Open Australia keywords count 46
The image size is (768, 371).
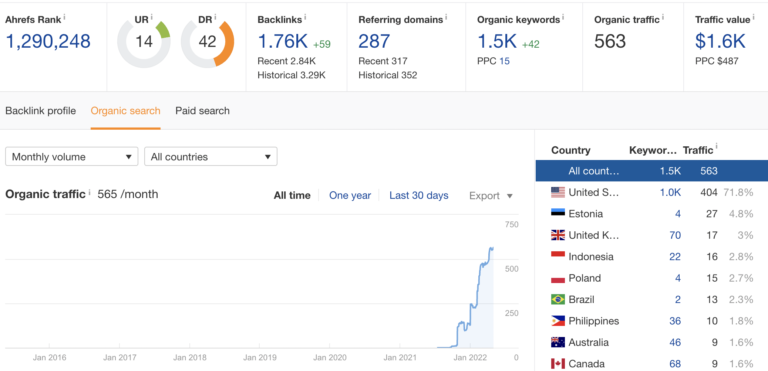(675, 342)
